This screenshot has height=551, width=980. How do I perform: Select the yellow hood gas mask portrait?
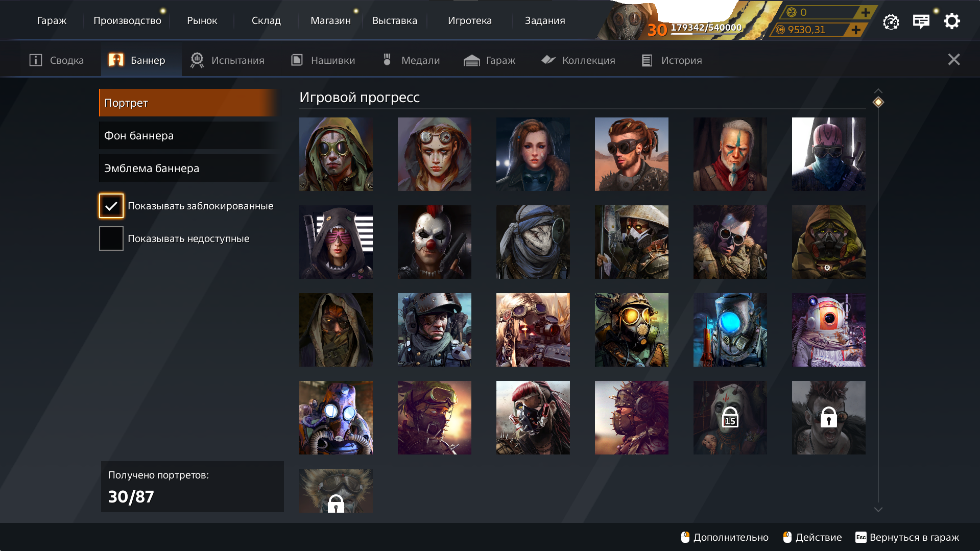[829, 242]
